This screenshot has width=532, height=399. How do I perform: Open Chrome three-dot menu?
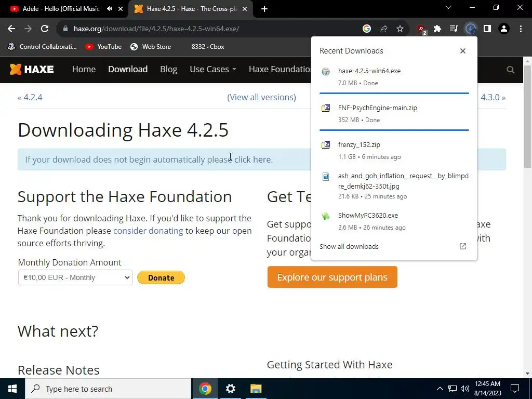521,29
